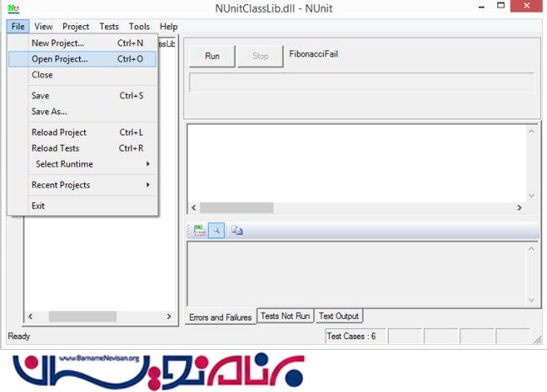Click left arrow of test tree scrollbar
The width and height of the screenshot is (547, 392).
pyautogui.click(x=30, y=316)
